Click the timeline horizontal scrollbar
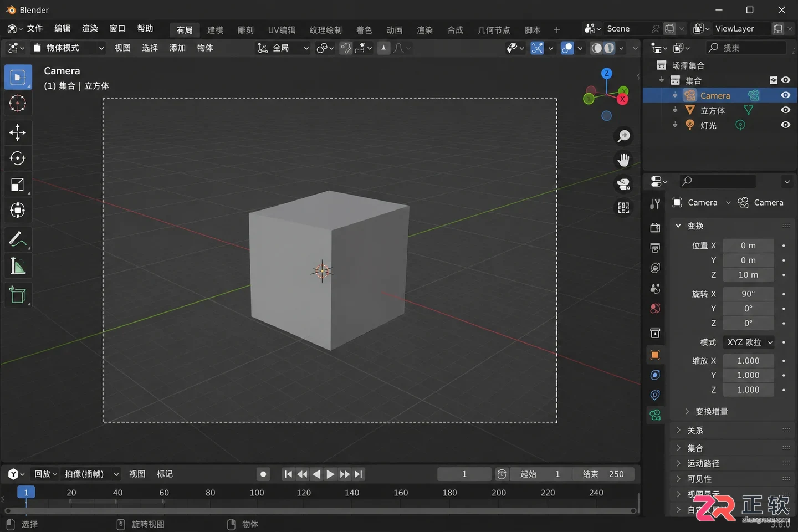The image size is (798, 532). (320, 511)
